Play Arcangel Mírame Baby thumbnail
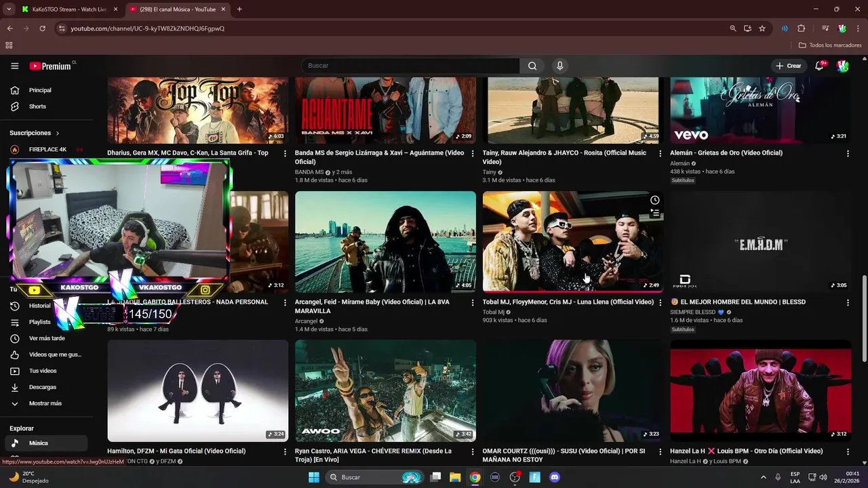The width and height of the screenshot is (868, 488). point(385,242)
